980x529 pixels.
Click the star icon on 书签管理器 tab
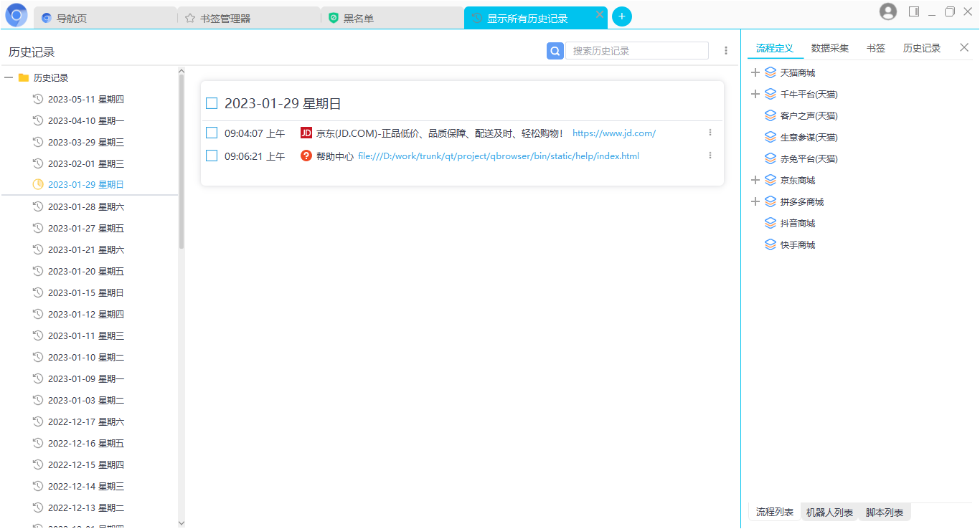(x=190, y=18)
